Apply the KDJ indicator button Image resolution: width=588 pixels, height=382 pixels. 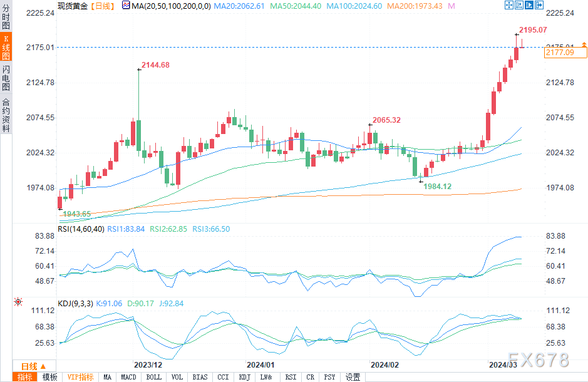point(244,377)
